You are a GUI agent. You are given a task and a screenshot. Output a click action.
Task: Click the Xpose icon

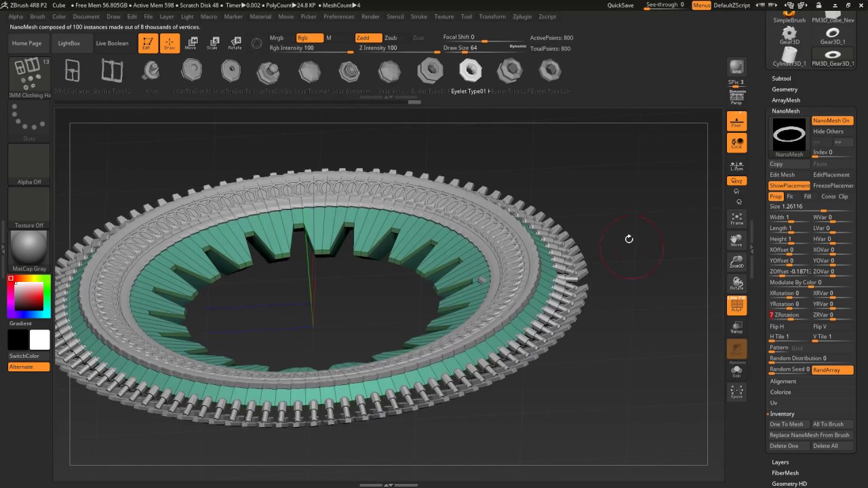(736, 392)
